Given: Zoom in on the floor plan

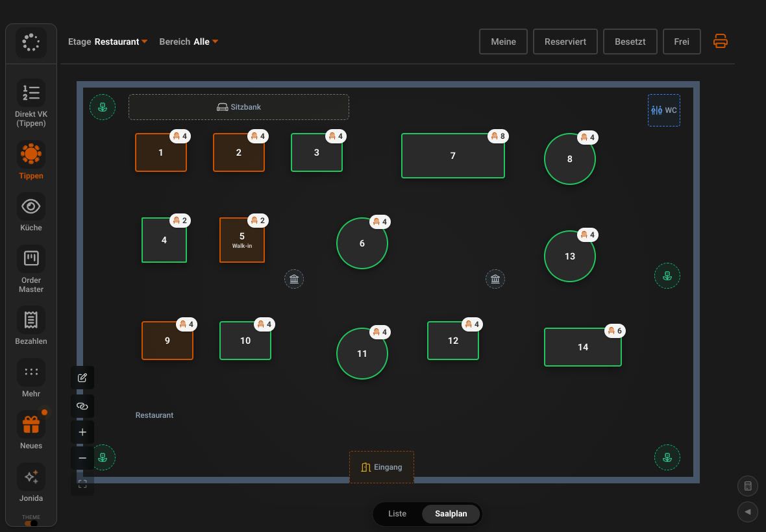Looking at the screenshot, I should pyautogui.click(x=82, y=432).
